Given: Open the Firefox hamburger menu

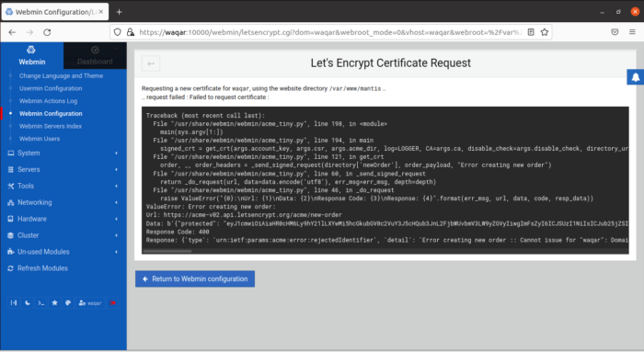Looking at the screenshot, I should 633,32.
